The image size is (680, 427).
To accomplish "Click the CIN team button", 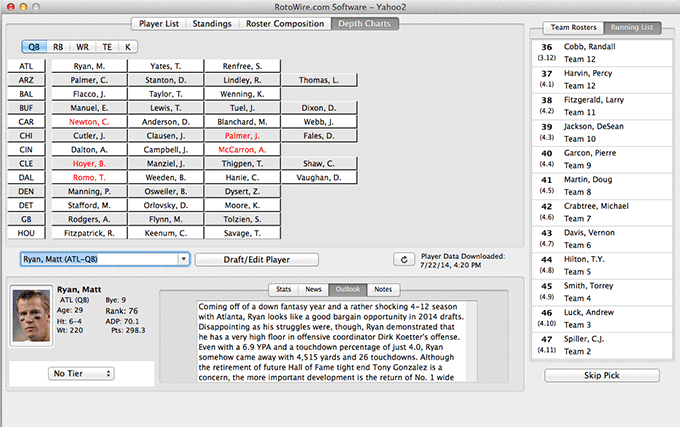I will [x=26, y=150].
